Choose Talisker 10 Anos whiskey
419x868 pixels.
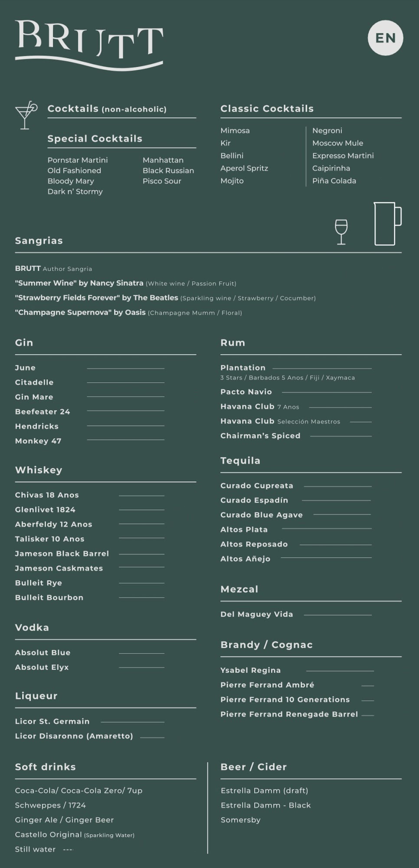pos(50,539)
